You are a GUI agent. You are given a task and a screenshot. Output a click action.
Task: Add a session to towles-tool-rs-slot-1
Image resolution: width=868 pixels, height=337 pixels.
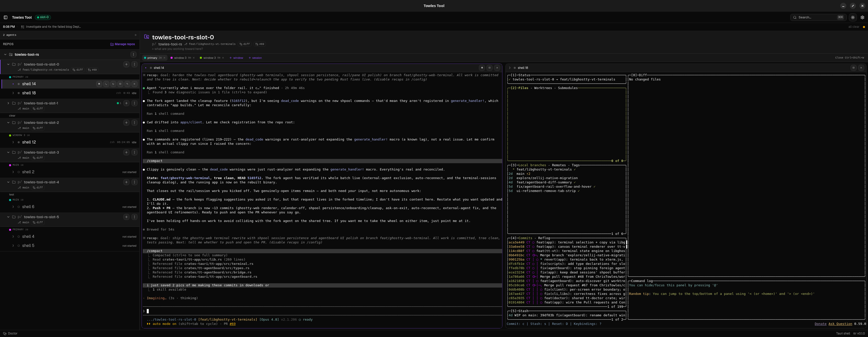coord(126,103)
